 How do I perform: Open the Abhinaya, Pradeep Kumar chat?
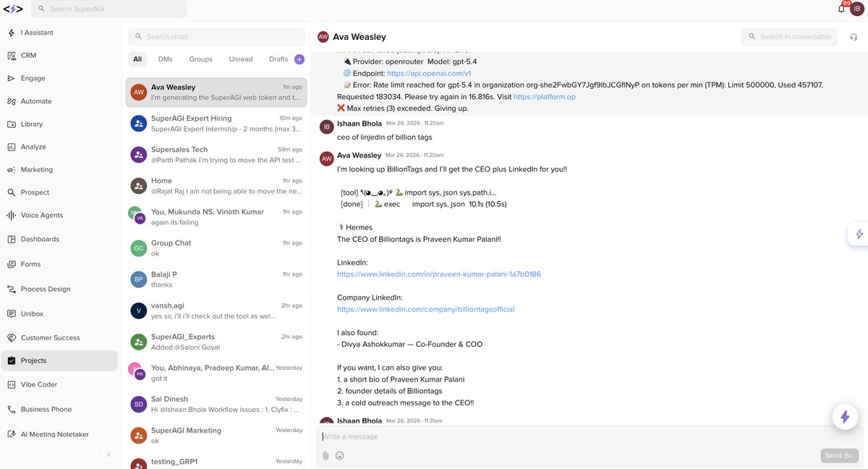point(216,373)
